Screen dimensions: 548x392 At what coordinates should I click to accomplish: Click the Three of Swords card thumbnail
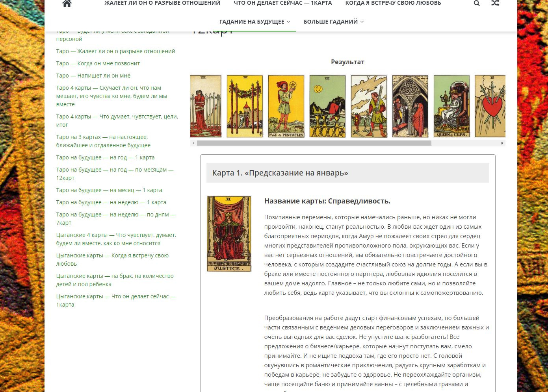click(490, 106)
